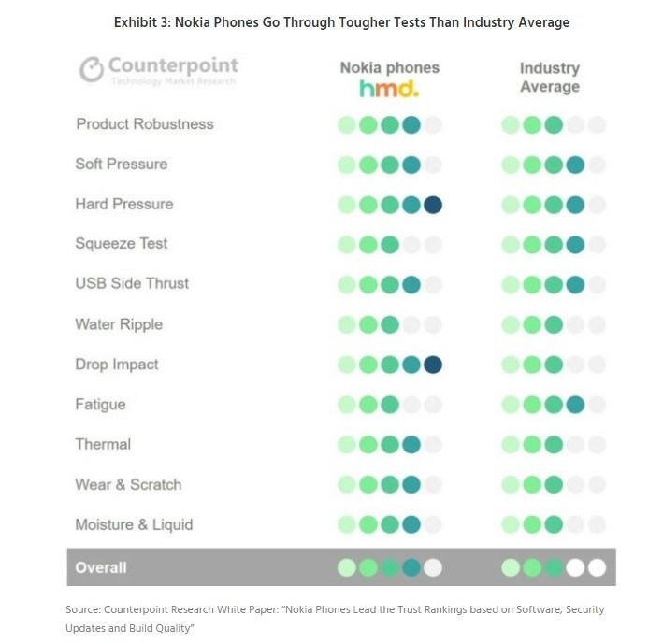Select the Soft Pressure row label
The width and height of the screenshot is (663, 644).
(x=122, y=165)
